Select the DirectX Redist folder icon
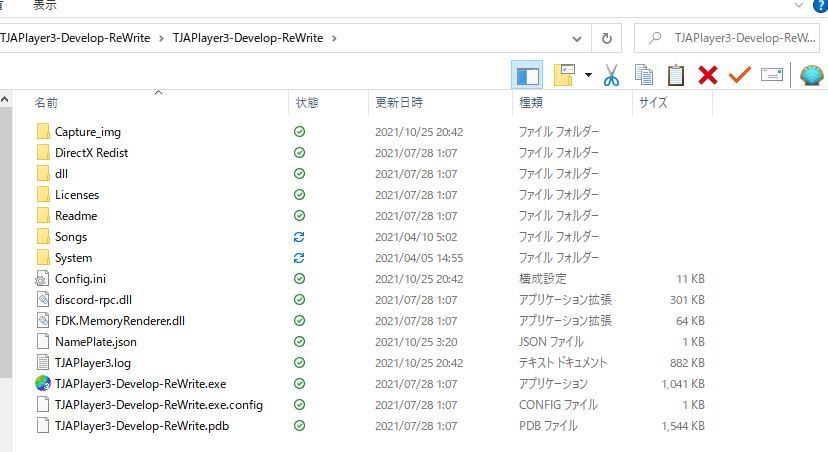The image size is (828, 452). tap(43, 153)
